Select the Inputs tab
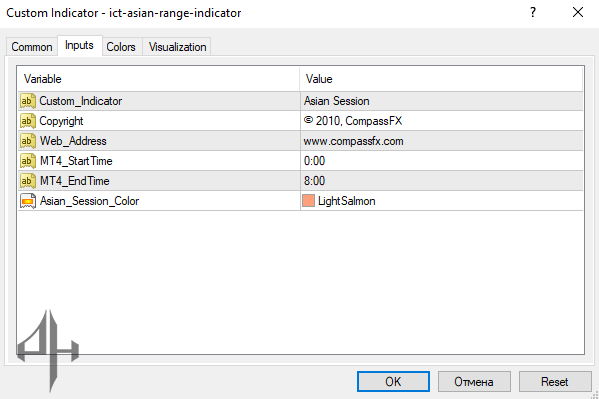 coord(79,45)
